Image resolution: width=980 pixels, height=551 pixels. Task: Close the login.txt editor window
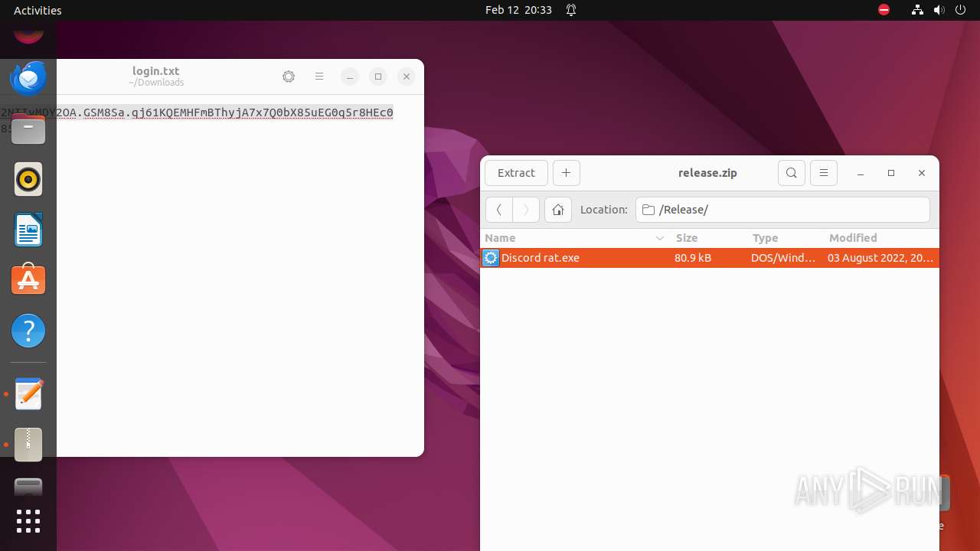407,77
